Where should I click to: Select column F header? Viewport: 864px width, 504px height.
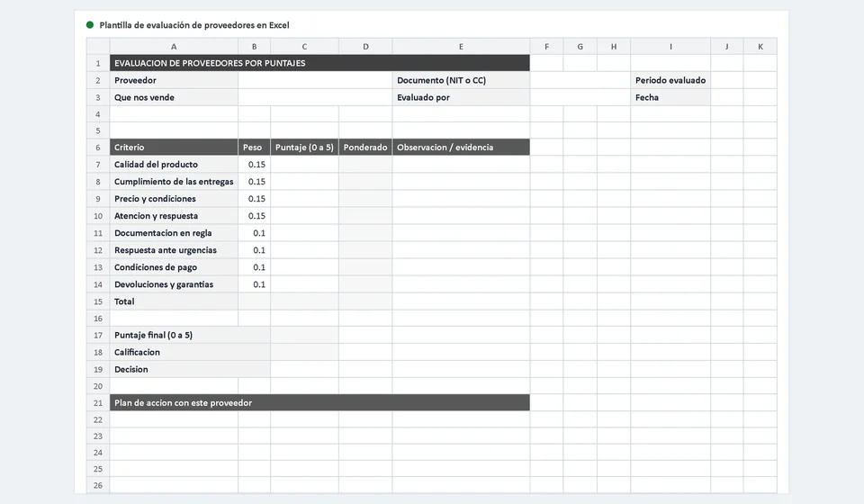coord(546,46)
